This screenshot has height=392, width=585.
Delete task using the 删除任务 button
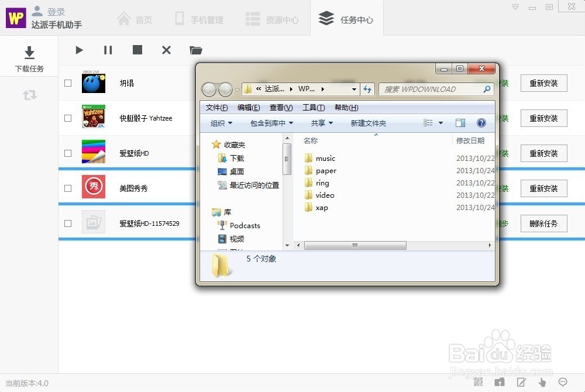click(x=543, y=223)
